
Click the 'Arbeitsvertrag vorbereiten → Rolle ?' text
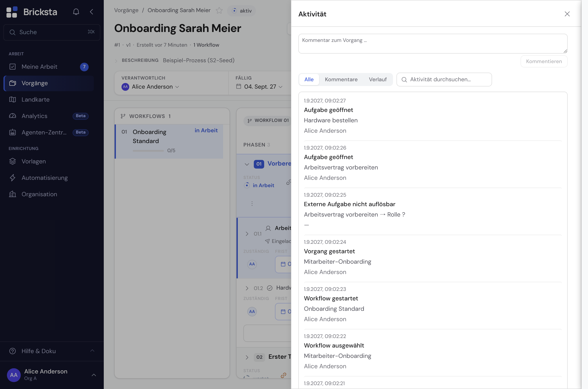(x=355, y=215)
